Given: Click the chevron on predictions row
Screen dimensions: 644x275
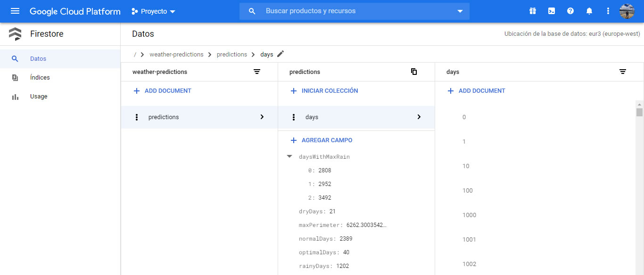Looking at the screenshot, I should pyautogui.click(x=262, y=117).
